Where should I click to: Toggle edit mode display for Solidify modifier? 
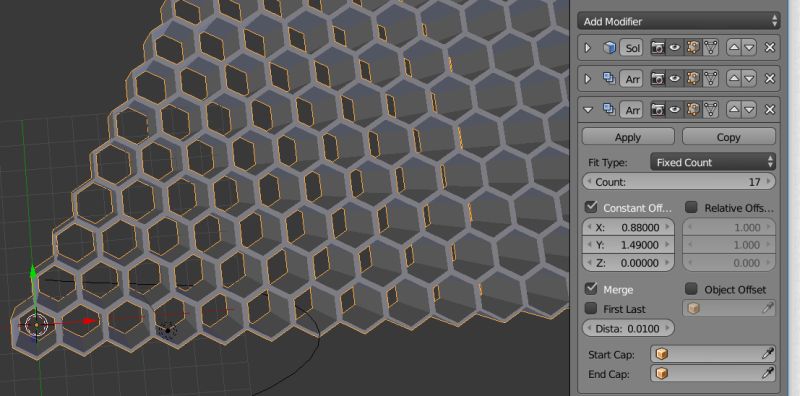click(693, 48)
